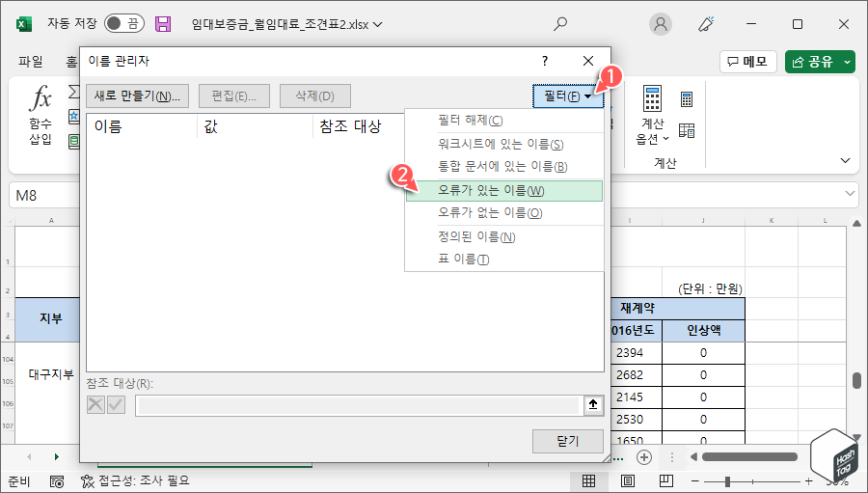Click the horizontal scrollbar thumb

(749, 457)
